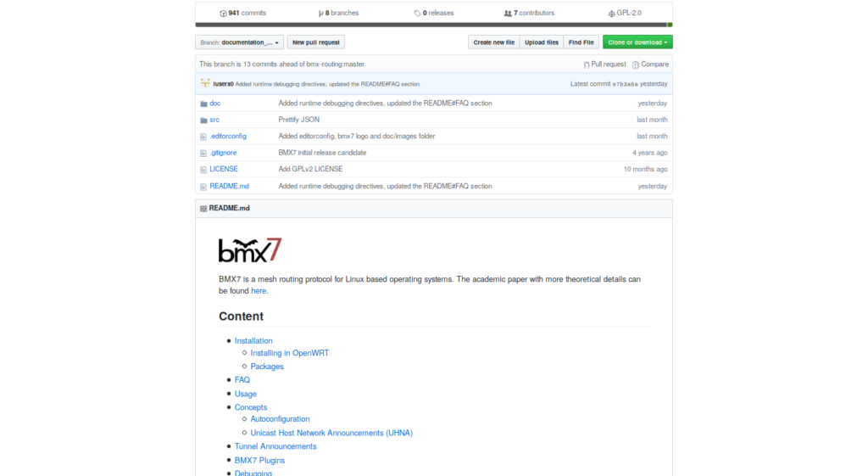View the 8 branches list
Image resolution: width=868 pixels, height=476 pixels.
point(338,13)
